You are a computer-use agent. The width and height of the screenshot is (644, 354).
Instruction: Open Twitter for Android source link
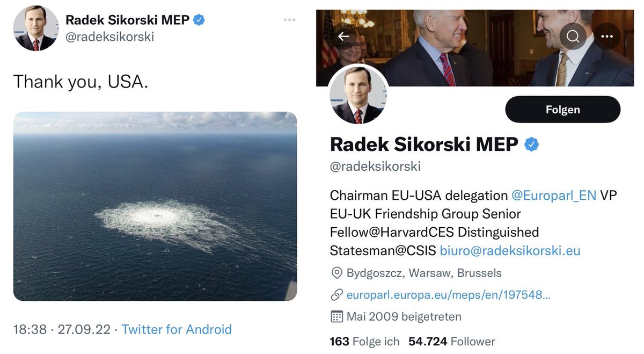[177, 329]
